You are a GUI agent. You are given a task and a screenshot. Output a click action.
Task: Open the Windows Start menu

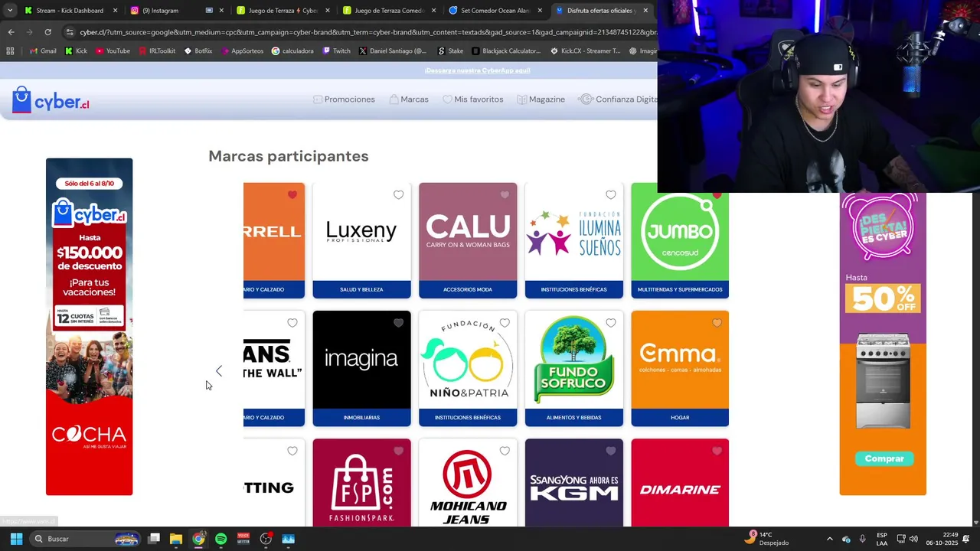coord(16,539)
